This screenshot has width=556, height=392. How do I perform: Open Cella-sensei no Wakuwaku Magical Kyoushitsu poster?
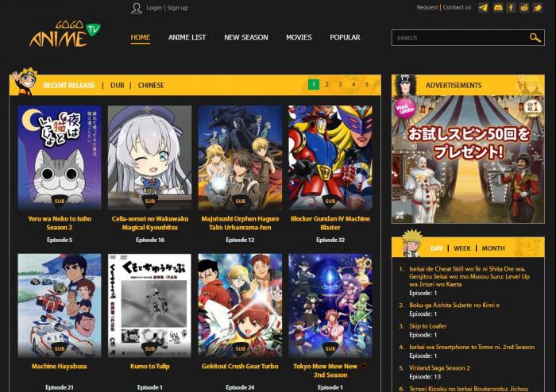[x=149, y=158]
